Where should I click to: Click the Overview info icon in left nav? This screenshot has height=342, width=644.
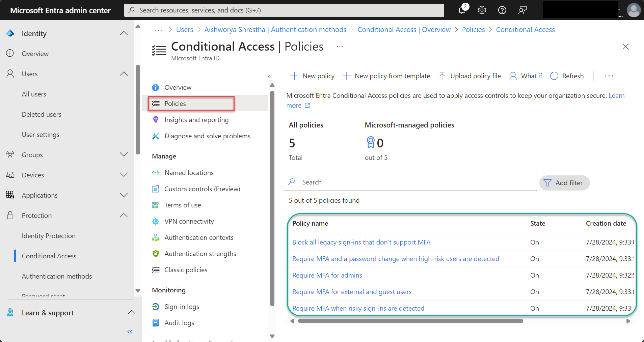pyautogui.click(x=10, y=53)
